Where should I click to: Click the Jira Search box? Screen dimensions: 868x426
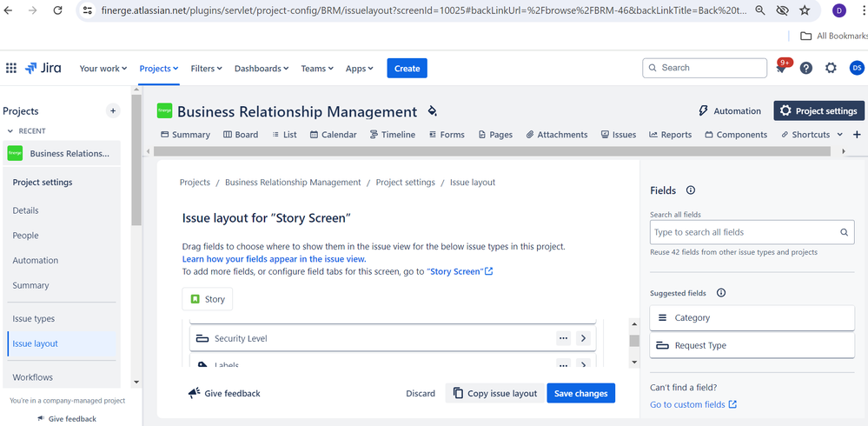pyautogui.click(x=704, y=68)
